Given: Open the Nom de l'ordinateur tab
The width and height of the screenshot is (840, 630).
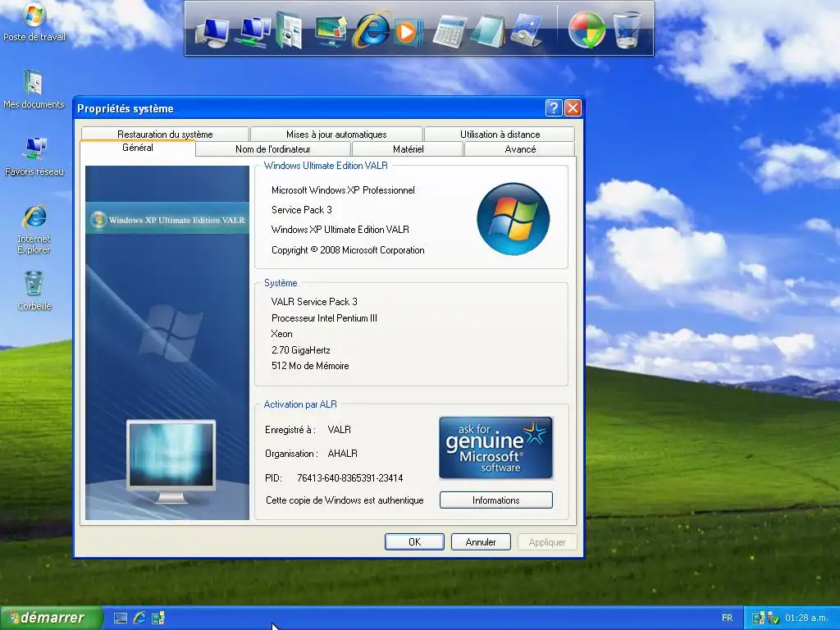Looking at the screenshot, I should click(272, 149).
